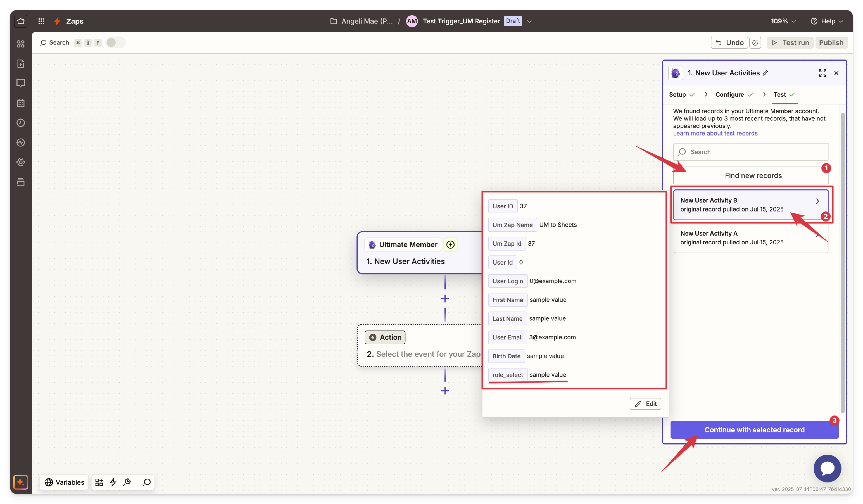Click the Test Trigger_UM Register title

pyautogui.click(x=461, y=21)
